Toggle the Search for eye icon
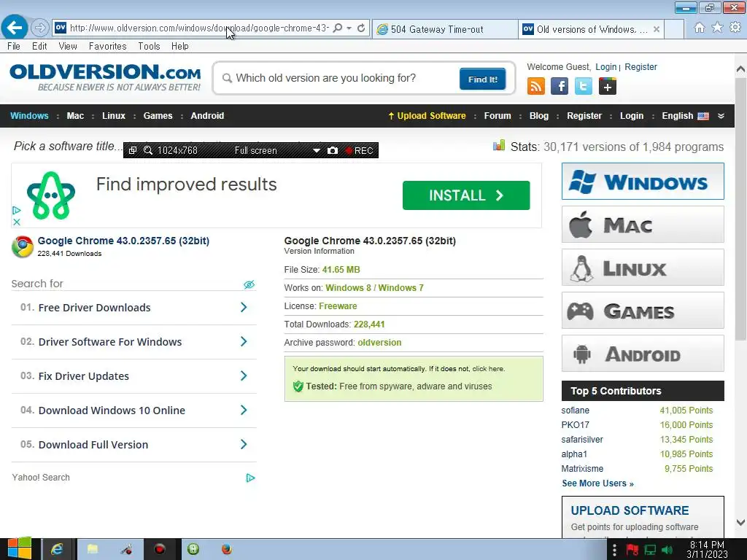This screenshot has width=747, height=560. (x=249, y=284)
